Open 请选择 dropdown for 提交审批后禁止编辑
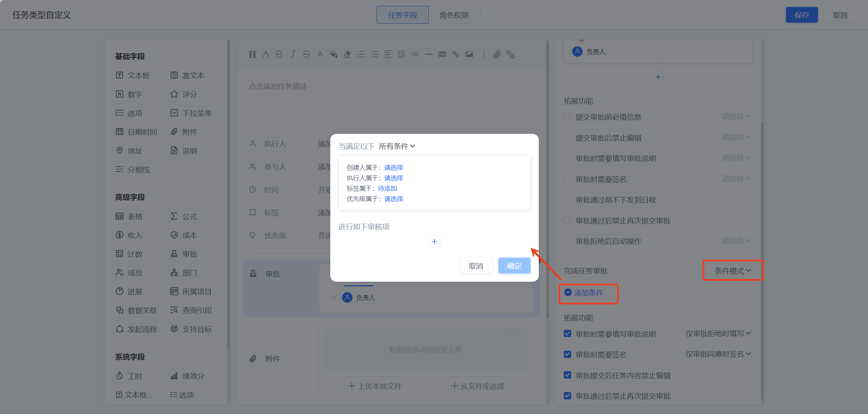This screenshot has width=868, height=414. (x=737, y=137)
